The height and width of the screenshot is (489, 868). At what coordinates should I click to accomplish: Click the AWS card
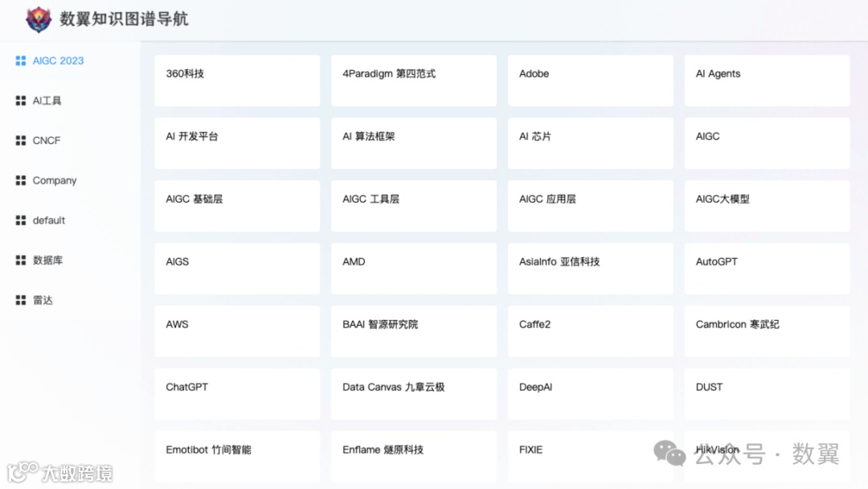click(237, 331)
